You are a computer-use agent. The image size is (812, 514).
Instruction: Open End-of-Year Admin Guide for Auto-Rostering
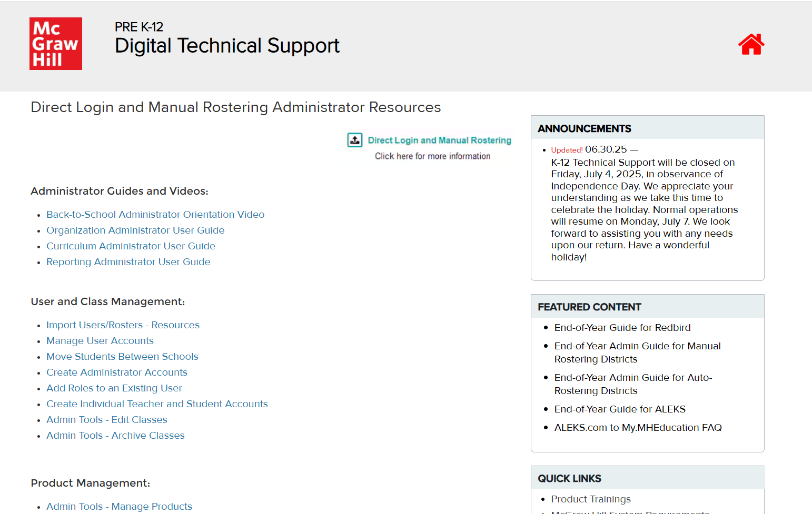coord(633,384)
